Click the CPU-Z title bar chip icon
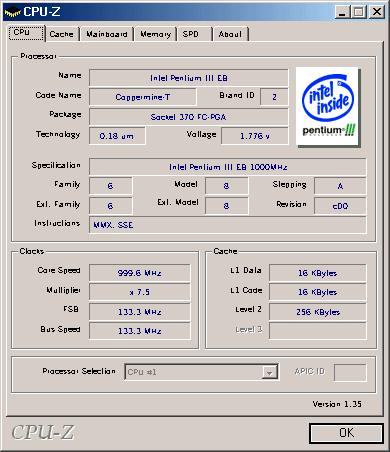This screenshot has width=390, height=452. pyautogui.click(x=13, y=12)
